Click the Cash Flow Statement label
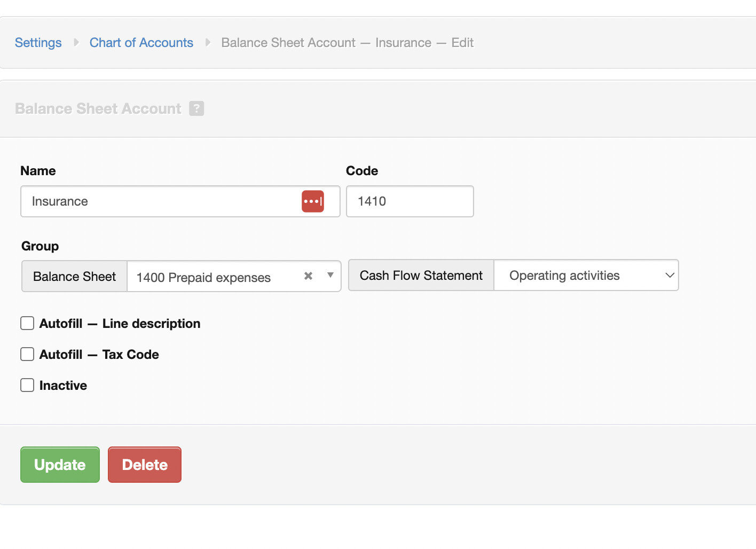This screenshot has height=549, width=756. [421, 276]
